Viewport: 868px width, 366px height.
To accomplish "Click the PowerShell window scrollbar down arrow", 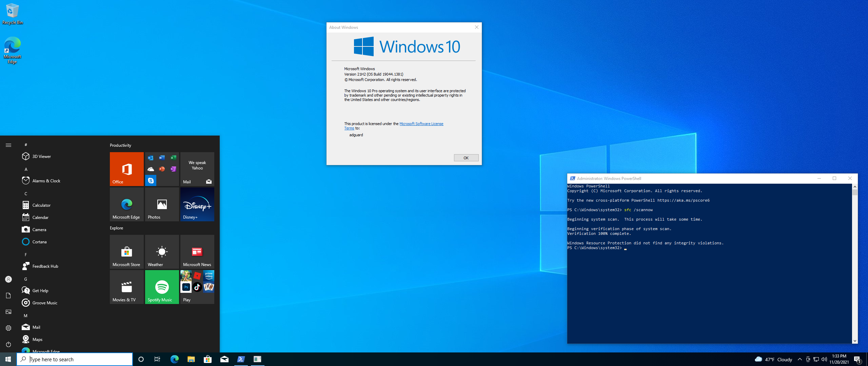I will (x=855, y=341).
